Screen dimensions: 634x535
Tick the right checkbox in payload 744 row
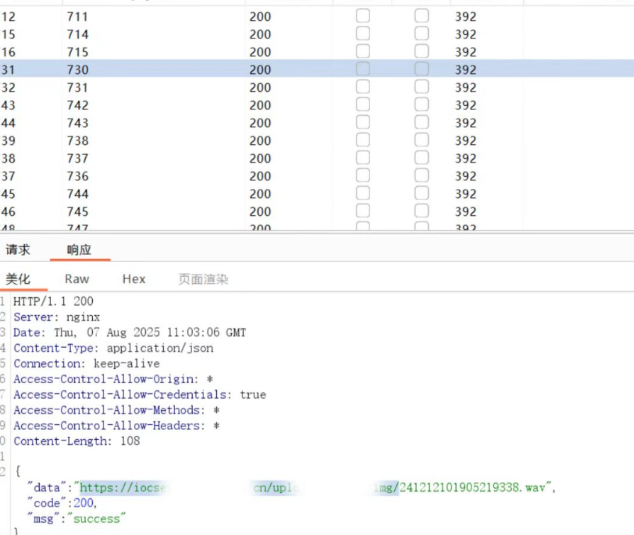[421, 193]
